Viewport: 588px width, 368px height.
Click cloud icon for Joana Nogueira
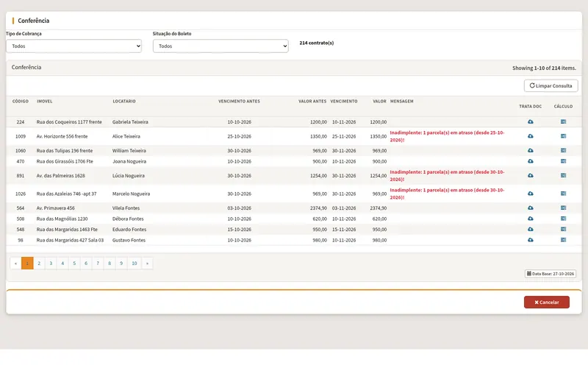pos(530,161)
